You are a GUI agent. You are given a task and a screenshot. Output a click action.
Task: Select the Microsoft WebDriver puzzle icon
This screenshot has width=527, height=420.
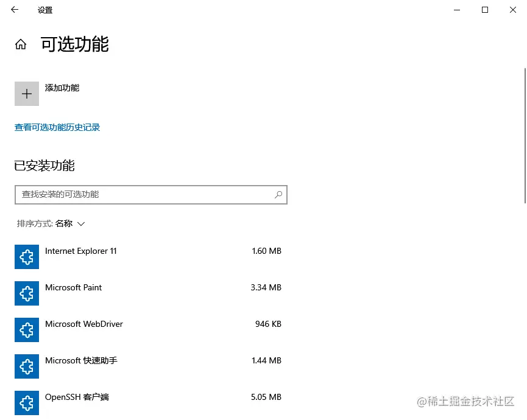pos(27,330)
